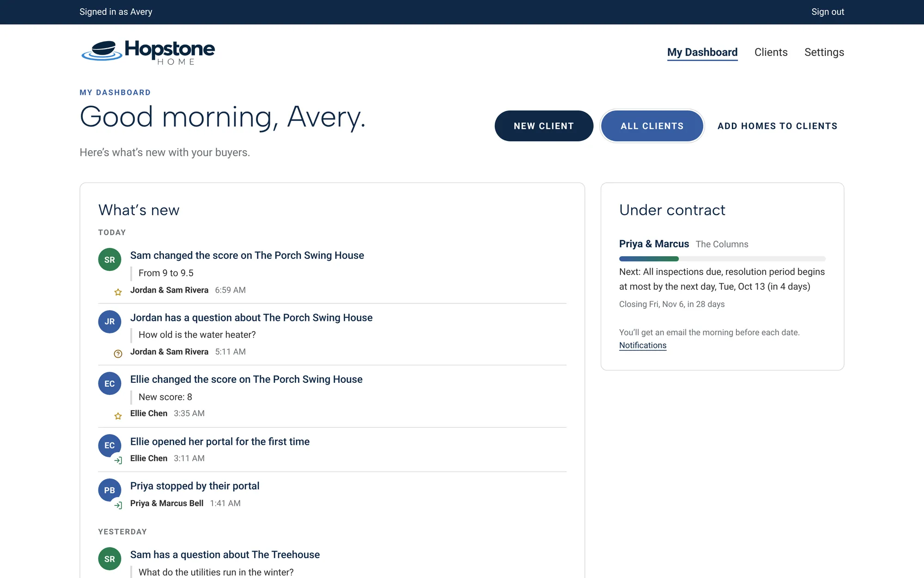Click Jordan & Sam Rivera name at 6:59 AM
Image resolution: width=924 pixels, height=578 pixels.
(169, 290)
